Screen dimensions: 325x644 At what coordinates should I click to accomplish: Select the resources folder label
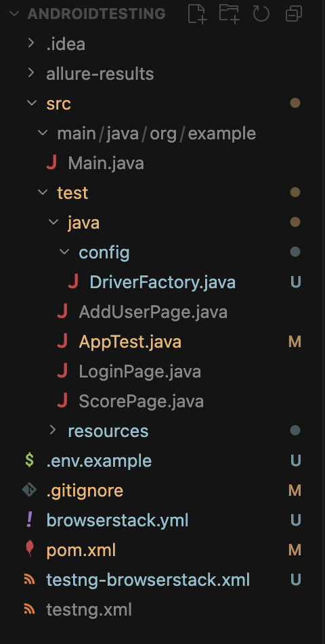pyautogui.click(x=108, y=431)
